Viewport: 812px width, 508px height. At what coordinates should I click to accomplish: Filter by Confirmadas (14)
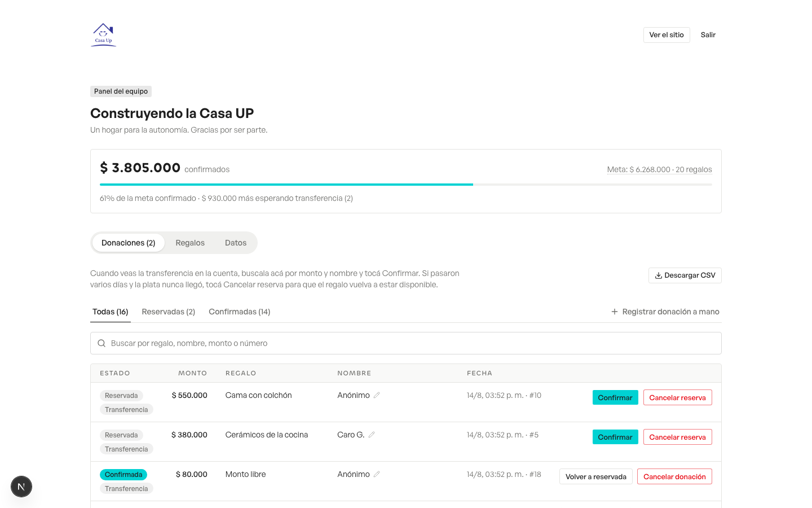pyautogui.click(x=240, y=312)
